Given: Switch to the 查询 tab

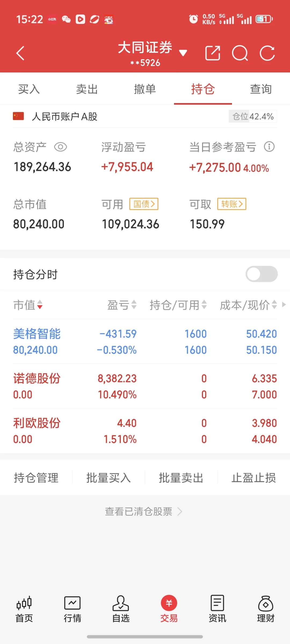Looking at the screenshot, I should click(261, 89).
